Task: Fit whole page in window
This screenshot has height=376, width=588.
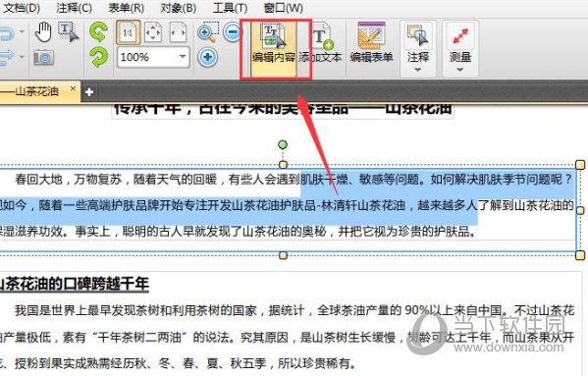Action: tap(153, 33)
